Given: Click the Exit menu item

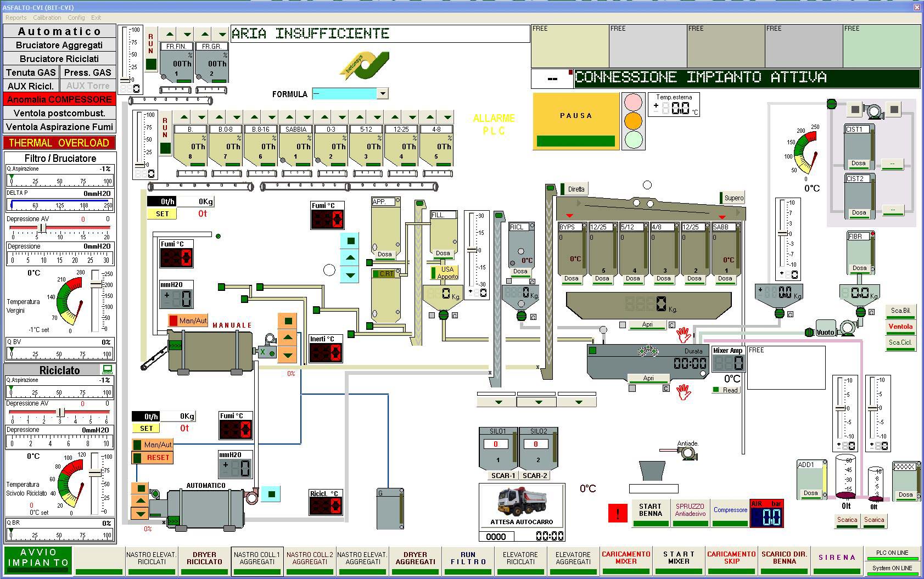Looking at the screenshot, I should [96, 18].
